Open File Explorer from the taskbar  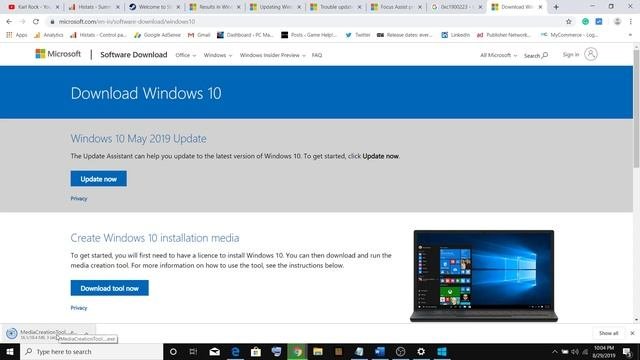click(318, 351)
